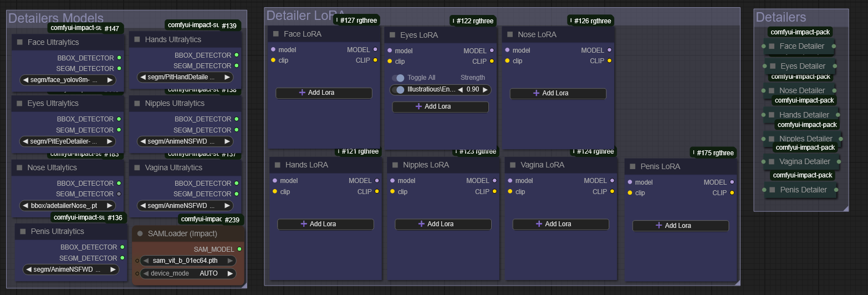Collapse the Face LoRA node
Image resolution: width=868 pixels, height=295 pixels.
tap(276, 34)
